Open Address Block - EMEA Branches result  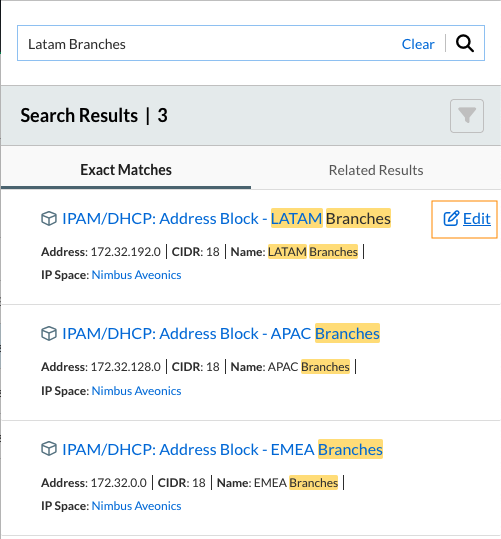click(222, 449)
